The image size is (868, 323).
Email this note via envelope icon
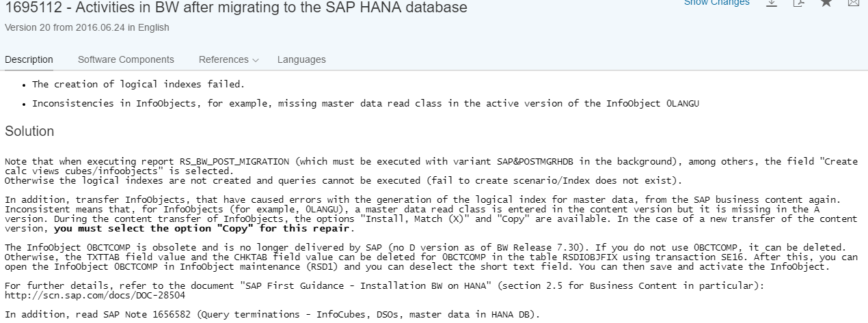854,3
